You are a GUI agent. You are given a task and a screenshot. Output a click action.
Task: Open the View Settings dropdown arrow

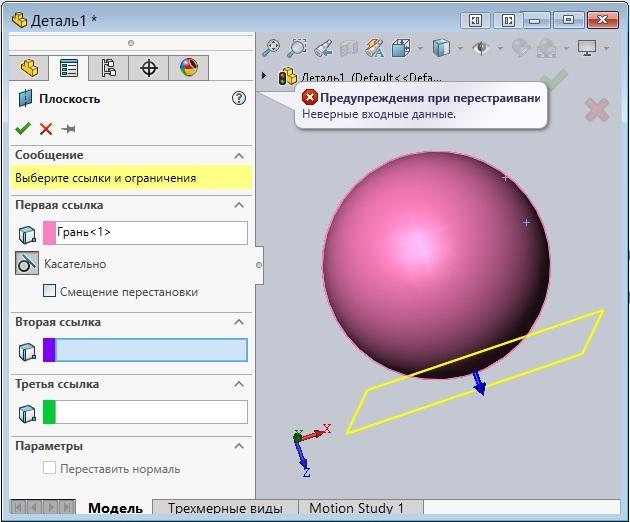pyautogui.click(x=607, y=49)
